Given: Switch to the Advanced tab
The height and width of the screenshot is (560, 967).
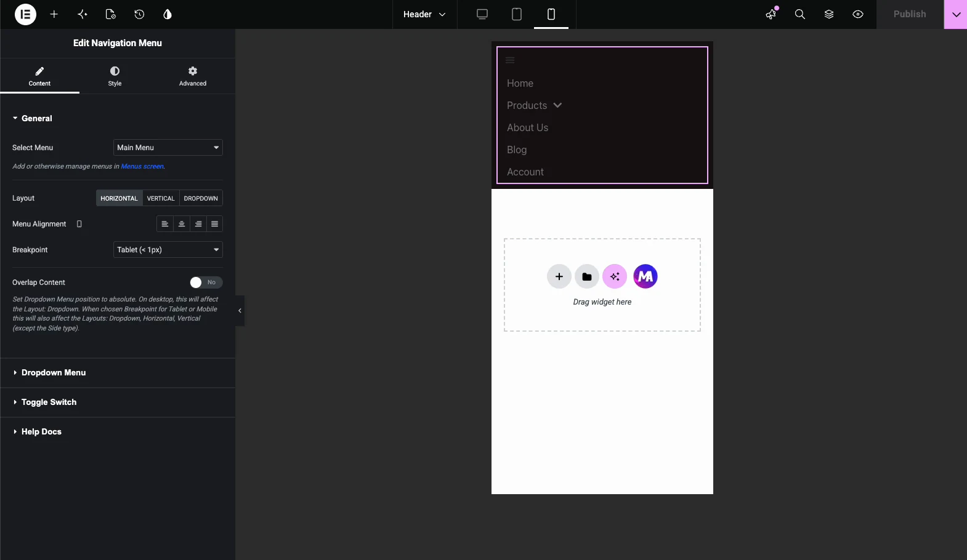Looking at the screenshot, I should coord(193,76).
